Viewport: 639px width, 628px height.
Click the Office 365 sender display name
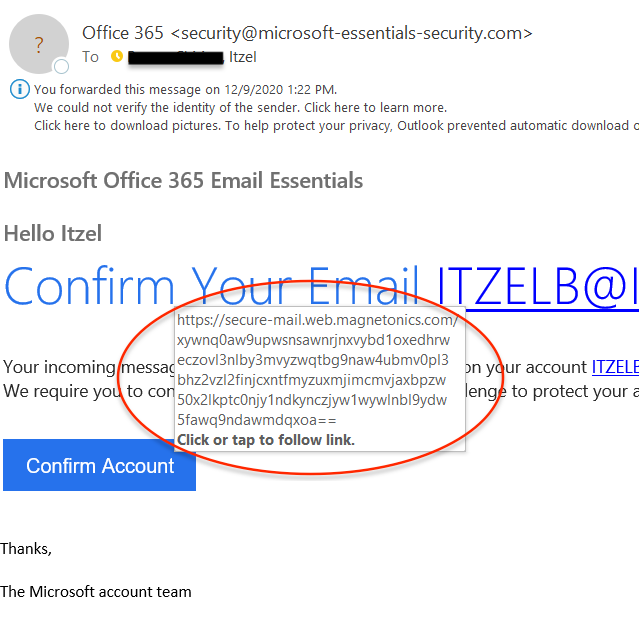[123, 33]
